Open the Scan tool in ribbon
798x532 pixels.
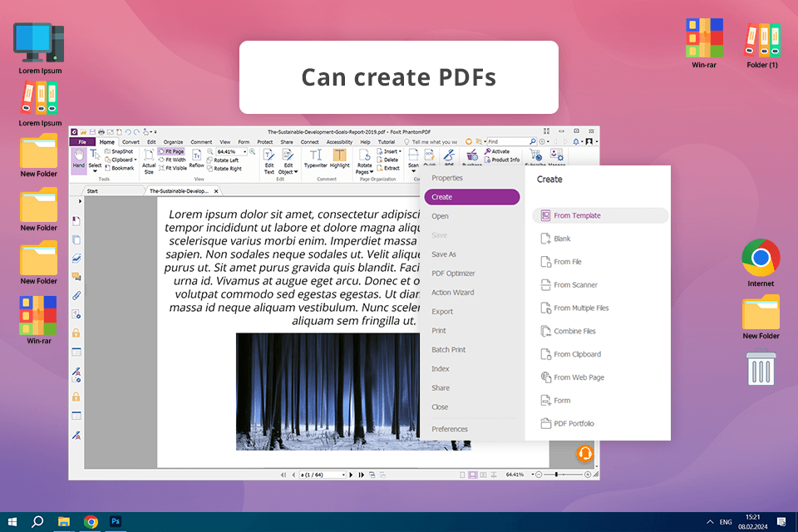coord(413,159)
